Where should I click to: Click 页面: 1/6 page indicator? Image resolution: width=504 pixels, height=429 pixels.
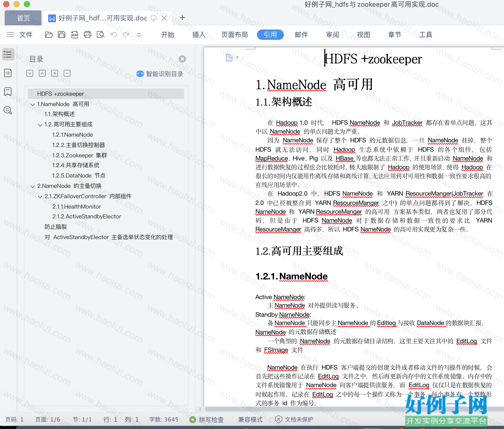point(48,419)
